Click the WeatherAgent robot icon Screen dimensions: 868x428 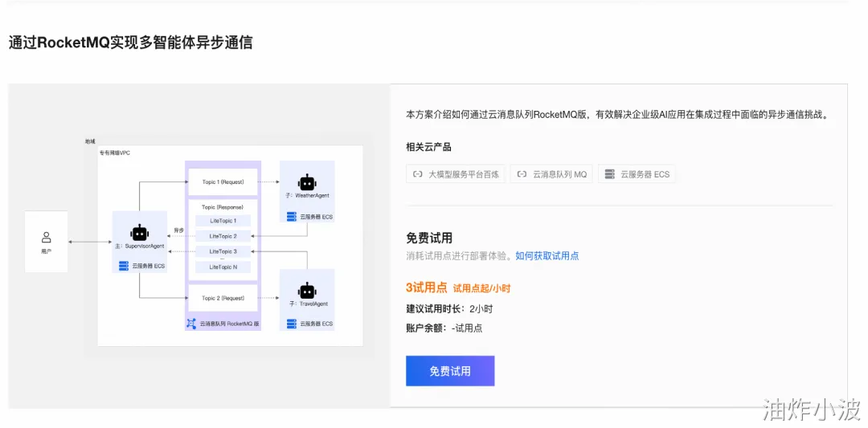[307, 182]
